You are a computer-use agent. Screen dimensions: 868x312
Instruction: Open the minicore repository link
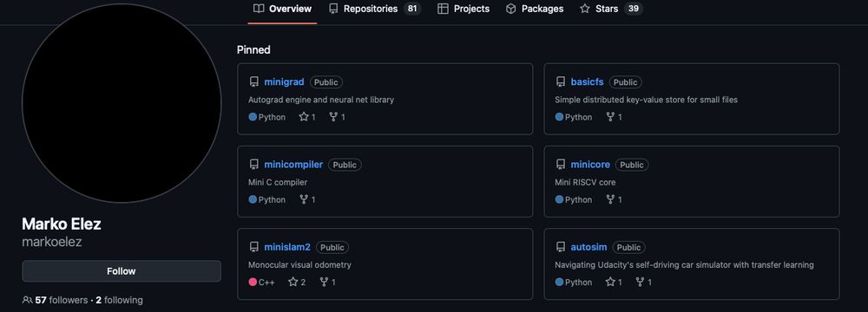pos(590,165)
